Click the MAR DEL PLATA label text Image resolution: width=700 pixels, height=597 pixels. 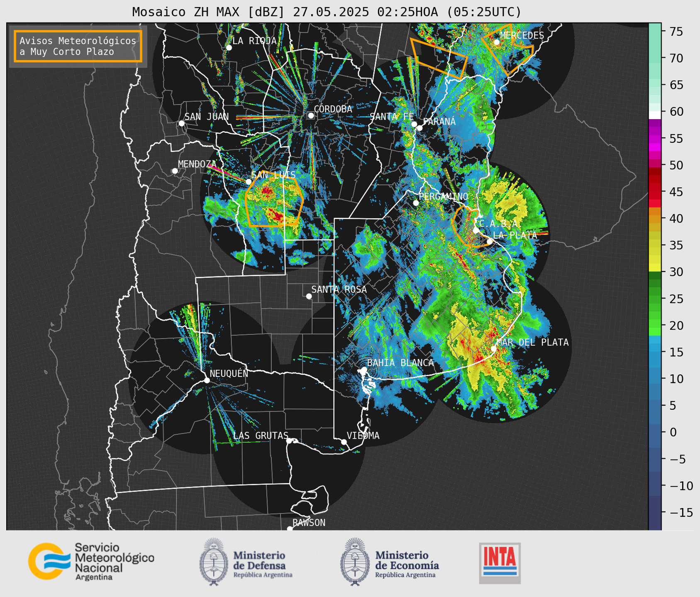pos(532,343)
